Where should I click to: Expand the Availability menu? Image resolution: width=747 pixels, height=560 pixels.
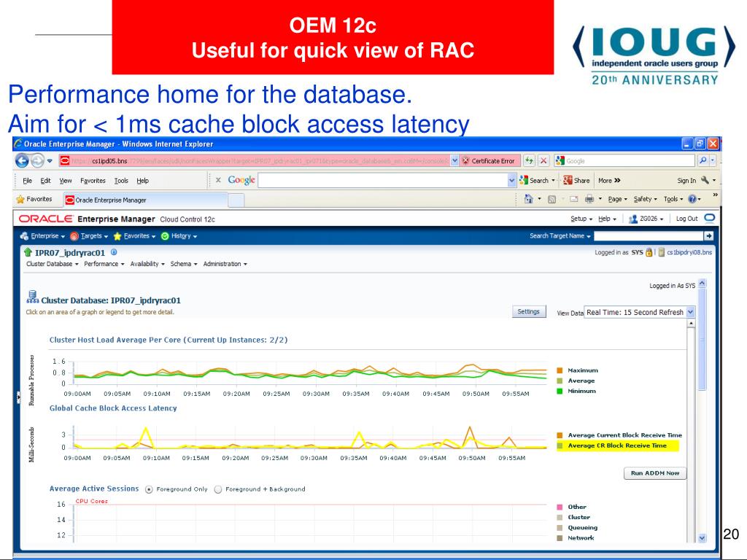(x=147, y=264)
